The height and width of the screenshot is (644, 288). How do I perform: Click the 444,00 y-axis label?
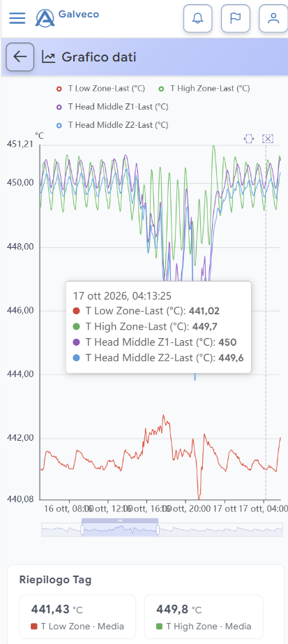[x=20, y=374]
